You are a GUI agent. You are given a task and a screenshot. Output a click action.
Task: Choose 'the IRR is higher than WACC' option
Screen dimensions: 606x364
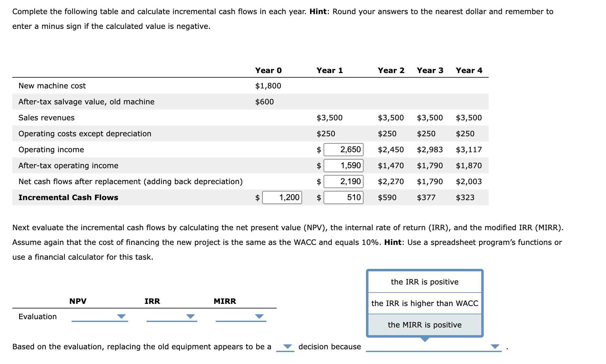click(425, 303)
